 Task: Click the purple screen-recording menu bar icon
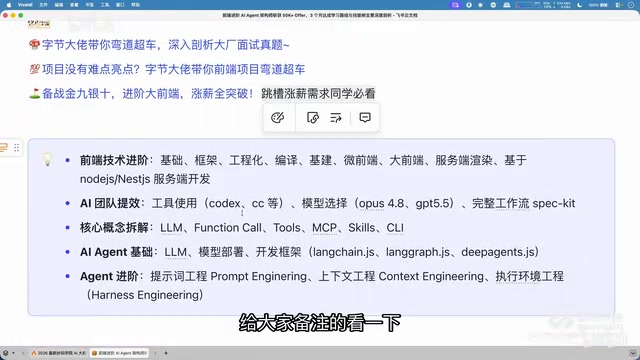coord(455,5)
